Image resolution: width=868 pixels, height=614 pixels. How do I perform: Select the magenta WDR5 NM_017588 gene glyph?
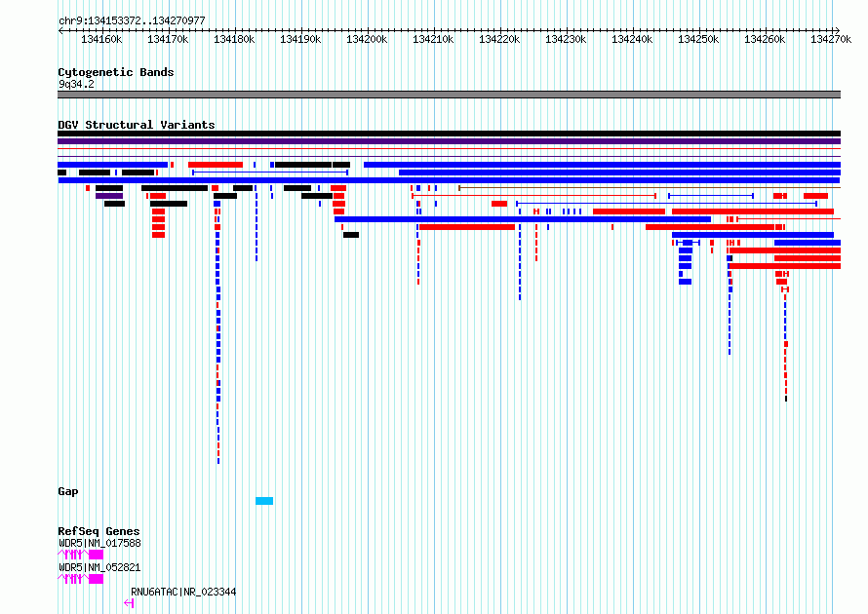[80, 555]
